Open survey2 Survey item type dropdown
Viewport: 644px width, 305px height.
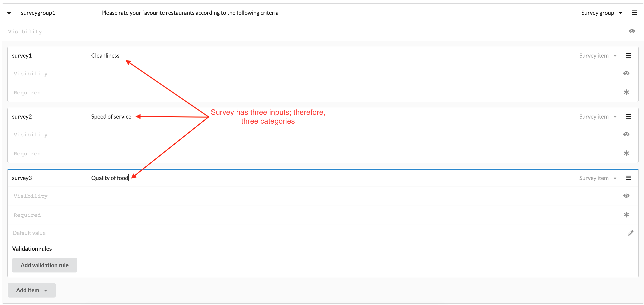click(x=598, y=117)
